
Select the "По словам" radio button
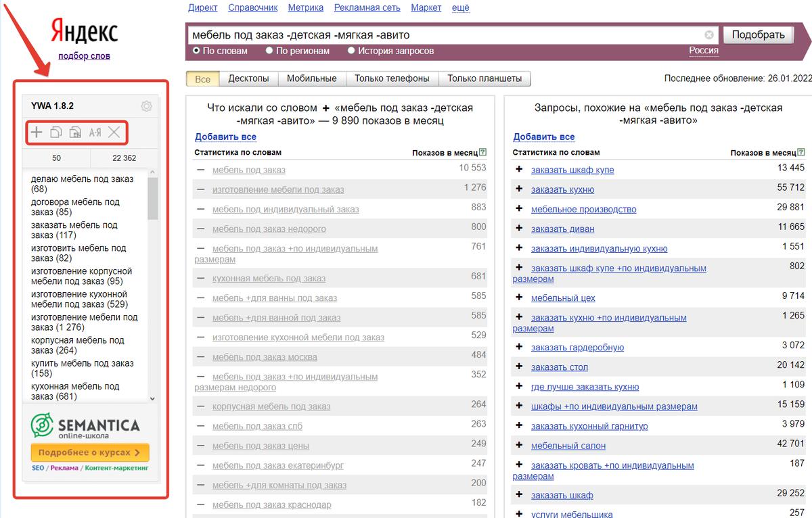pos(196,51)
